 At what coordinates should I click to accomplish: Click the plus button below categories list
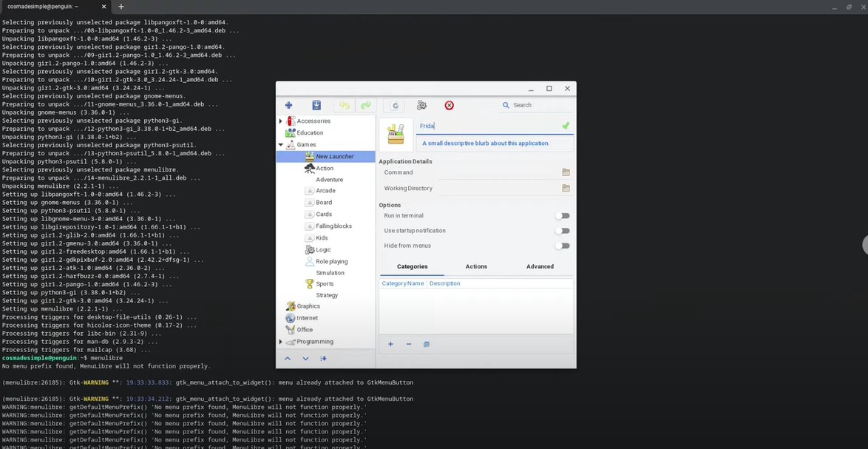coord(390,344)
